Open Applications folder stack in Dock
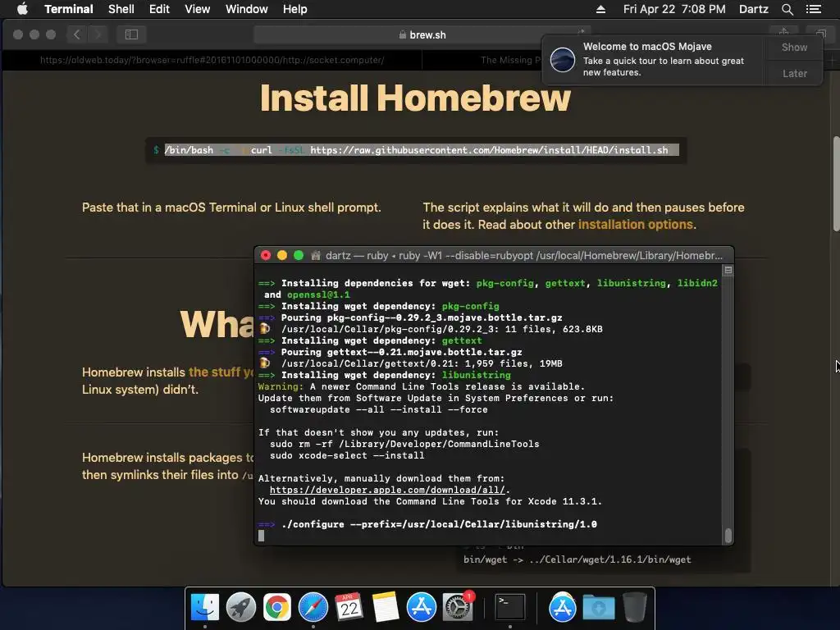This screenshot has height=630, width=840. [x=562, y=608]
